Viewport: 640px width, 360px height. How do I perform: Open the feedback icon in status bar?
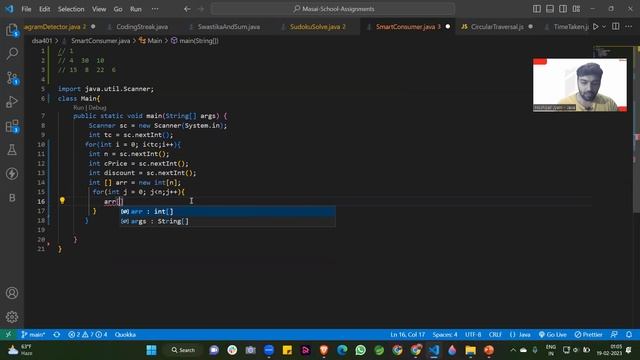[614, 334]
